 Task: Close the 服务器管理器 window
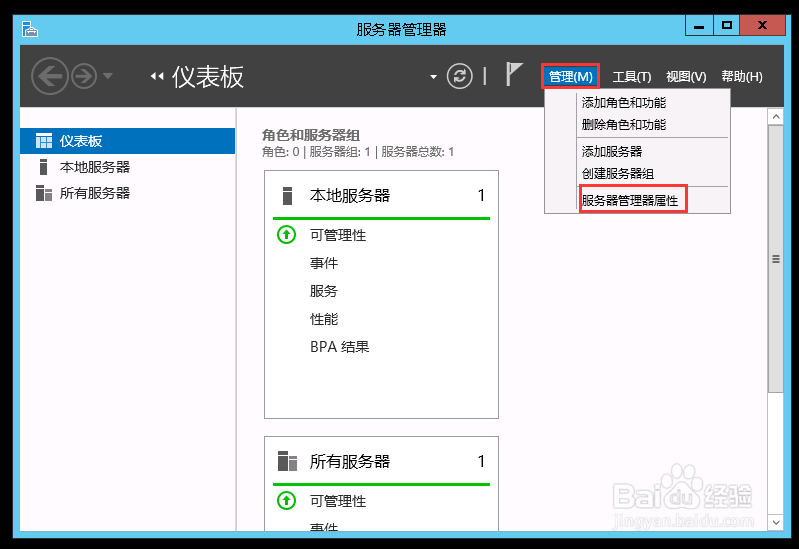(x=762, y=25)
